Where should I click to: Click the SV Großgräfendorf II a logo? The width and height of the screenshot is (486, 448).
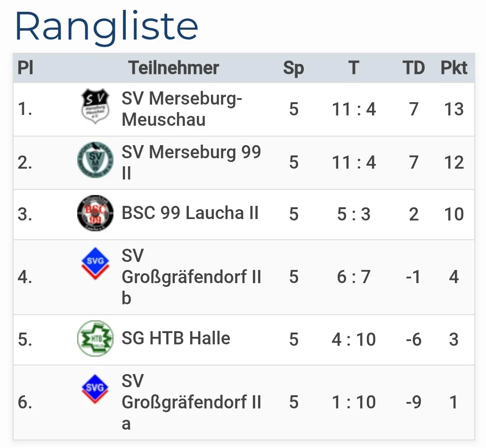click(x=96, y=389)
